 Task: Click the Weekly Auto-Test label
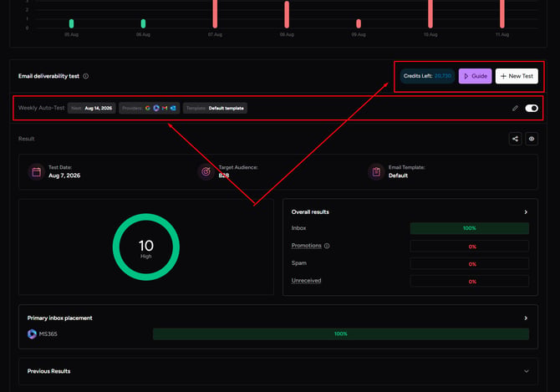(x=42, y=108)
